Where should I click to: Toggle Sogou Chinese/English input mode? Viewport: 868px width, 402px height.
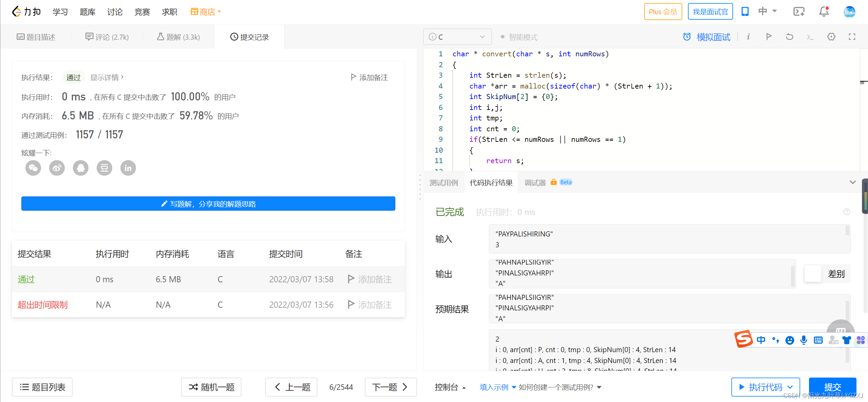[x=761, y=340]
